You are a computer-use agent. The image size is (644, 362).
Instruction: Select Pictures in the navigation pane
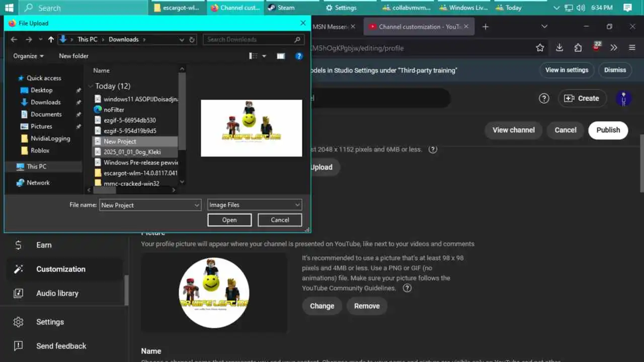[41, 126]
